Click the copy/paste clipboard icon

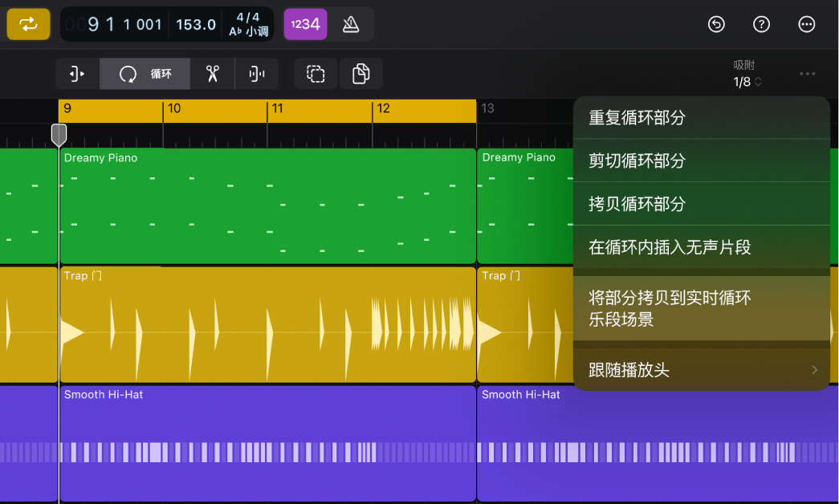point(361,74)
